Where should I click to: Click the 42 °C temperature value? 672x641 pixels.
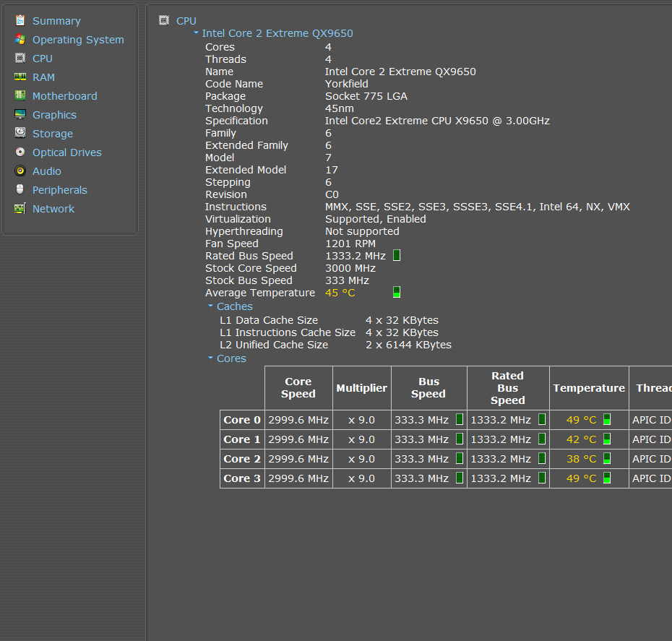pyautogui.click(x=581, y=439)
